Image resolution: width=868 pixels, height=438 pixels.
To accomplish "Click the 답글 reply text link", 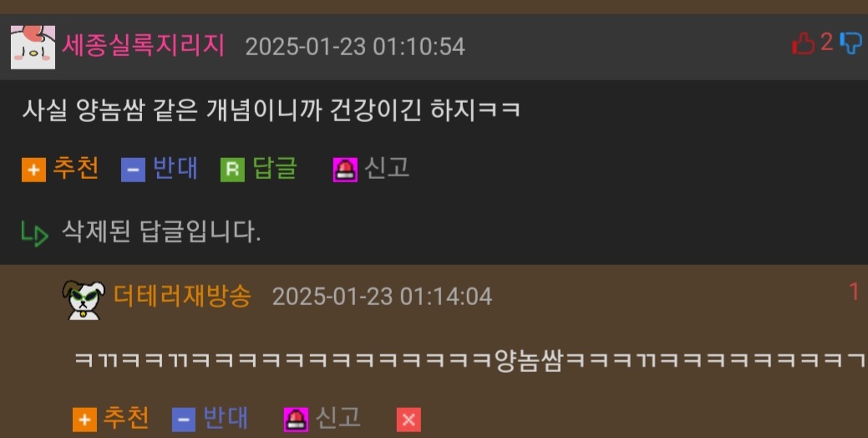I will (275, 168).
